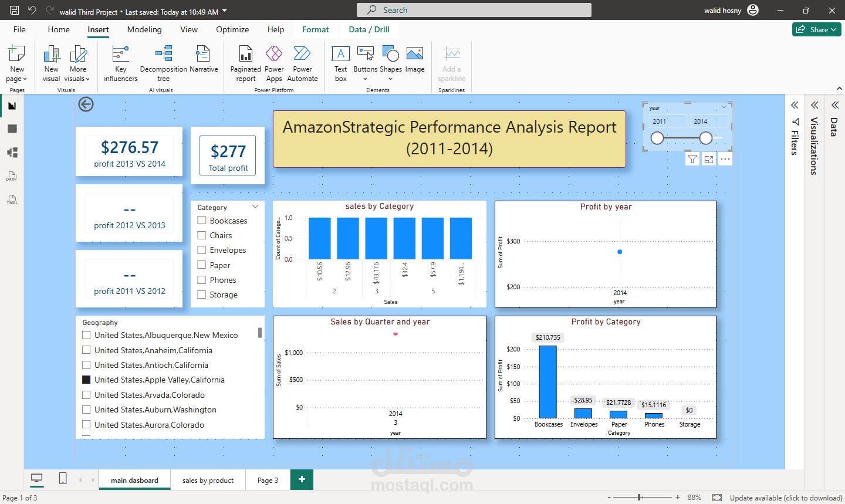
Task: Click the back arrow button on canvas
Action: point(86,104)
